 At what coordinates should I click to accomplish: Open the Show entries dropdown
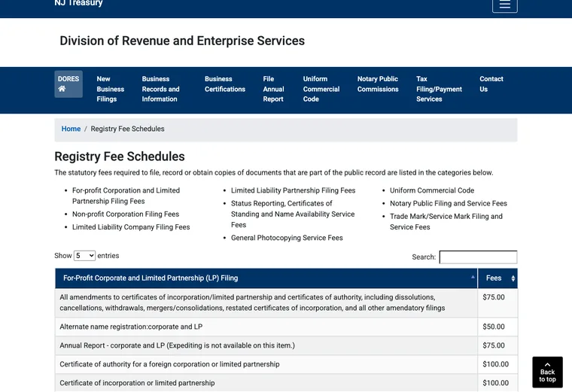84,256
